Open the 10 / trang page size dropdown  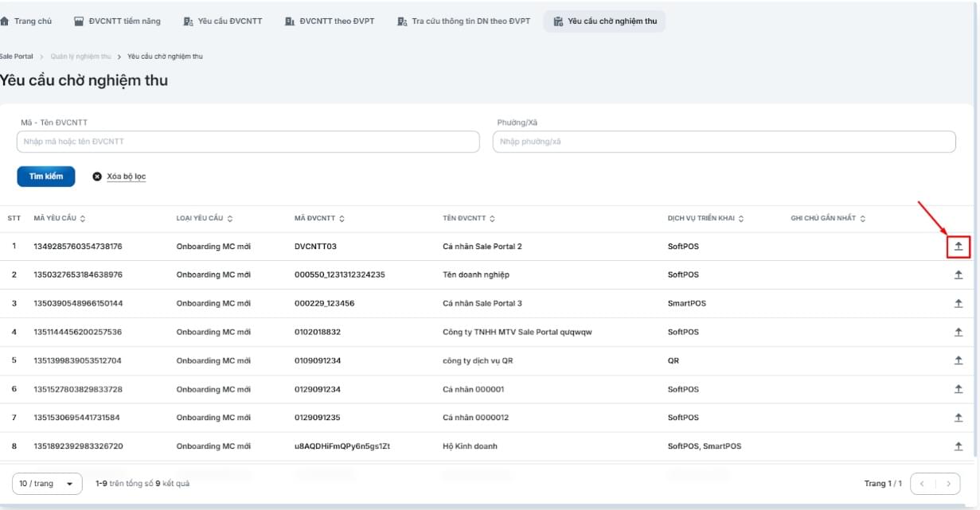pyautogui.click(x=47, y=484)
